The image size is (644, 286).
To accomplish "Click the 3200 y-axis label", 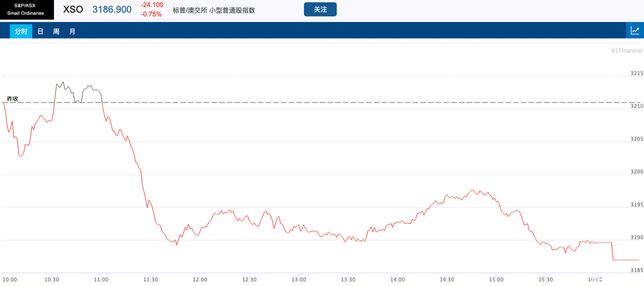I will [x=637, y=171].
